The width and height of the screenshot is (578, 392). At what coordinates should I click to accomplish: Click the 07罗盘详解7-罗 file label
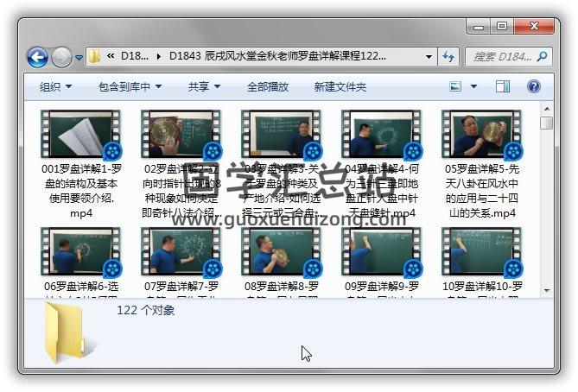pos(181,287)
